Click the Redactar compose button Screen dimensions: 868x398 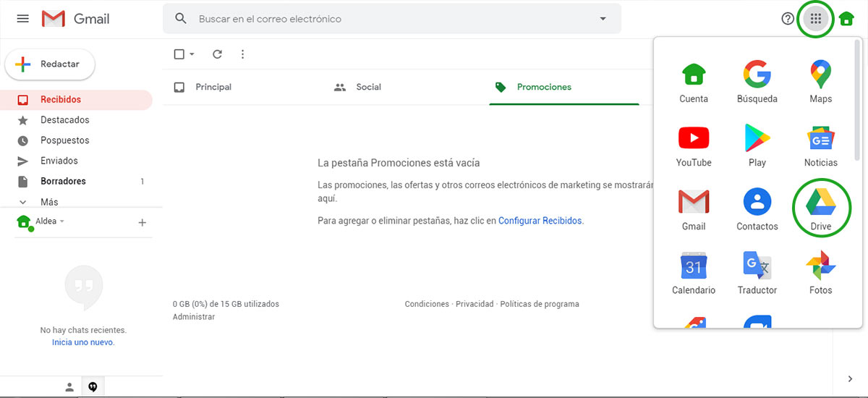coord(50,64)
